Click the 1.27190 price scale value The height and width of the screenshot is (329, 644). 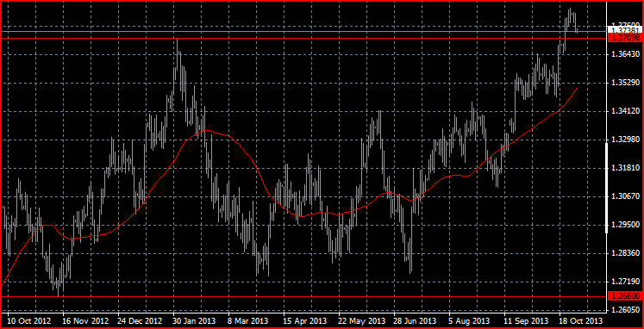coord(626,282)
